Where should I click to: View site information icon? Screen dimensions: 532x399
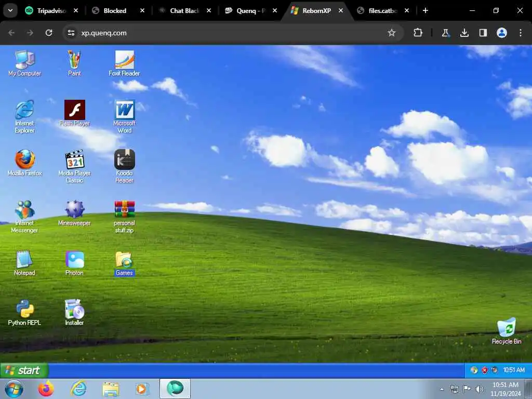point(71,33)
